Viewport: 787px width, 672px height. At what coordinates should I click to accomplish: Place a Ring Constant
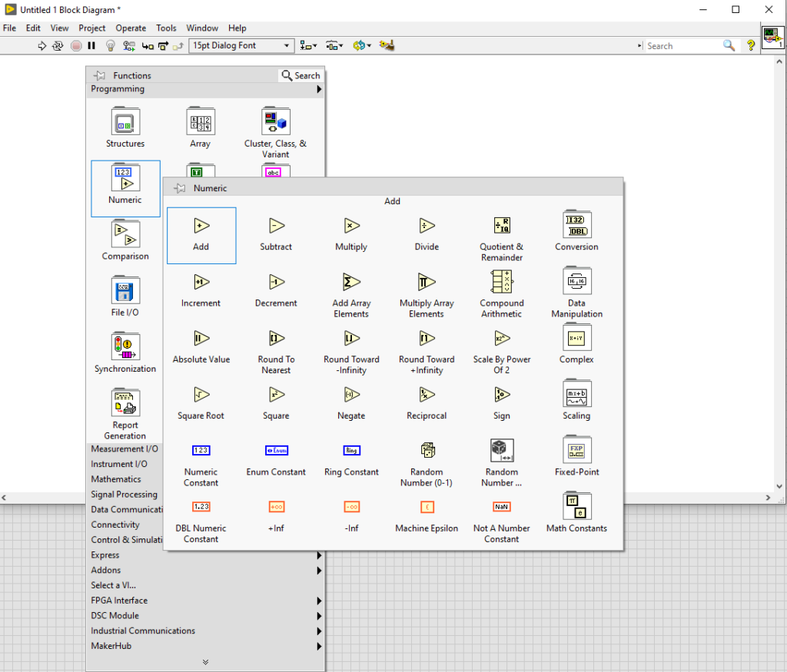click(351, 460)
